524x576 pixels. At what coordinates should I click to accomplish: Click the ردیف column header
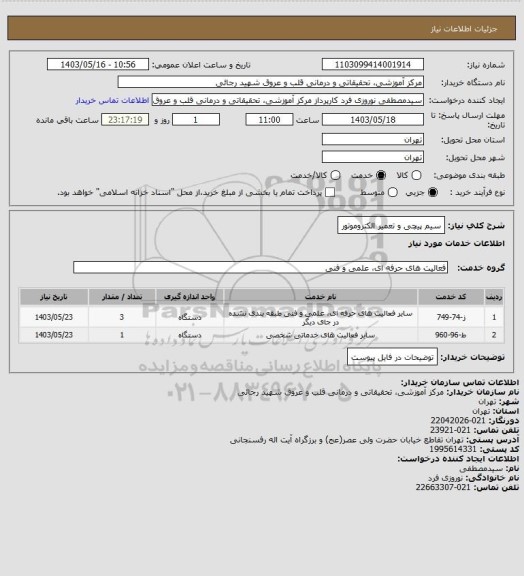[494, 297]
